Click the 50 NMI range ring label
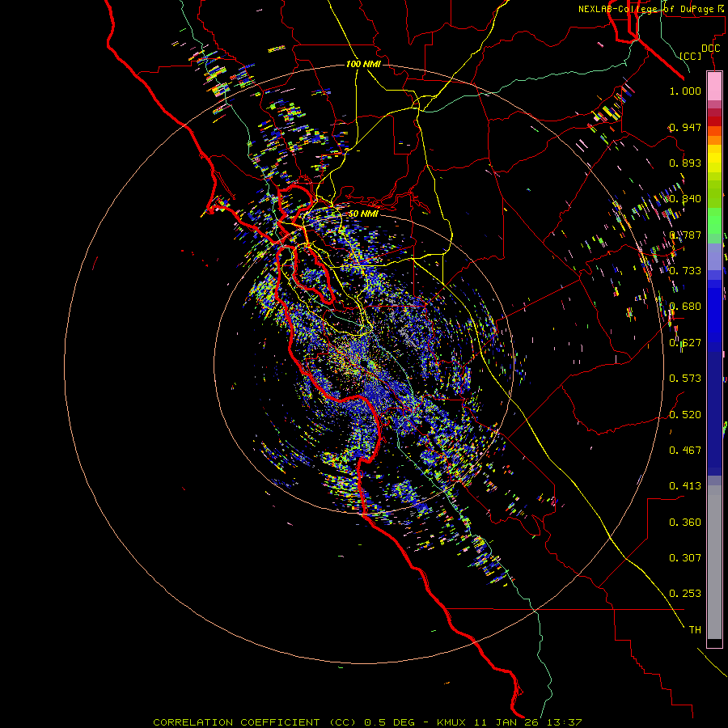The width and height of the screenshot is (728, 728). 363,214
